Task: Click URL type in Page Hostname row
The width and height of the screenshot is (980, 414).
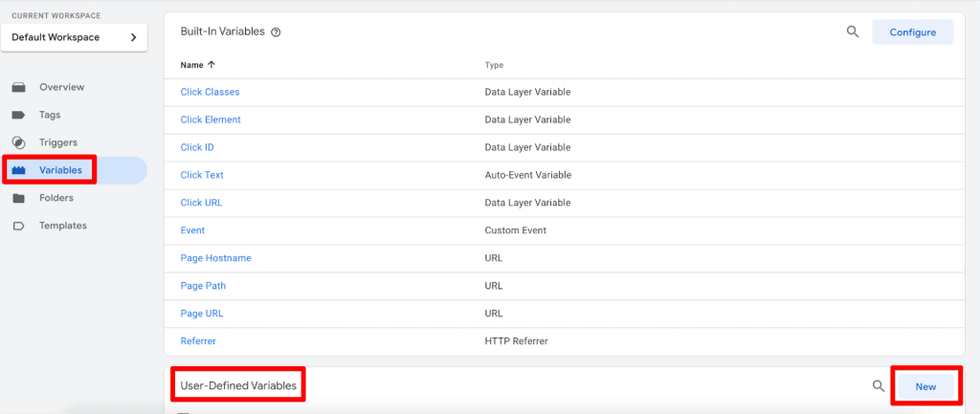Action: [494, 258]
